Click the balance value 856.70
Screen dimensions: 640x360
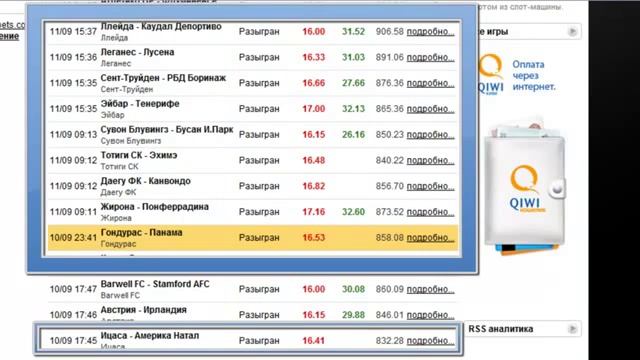(389, 186)
